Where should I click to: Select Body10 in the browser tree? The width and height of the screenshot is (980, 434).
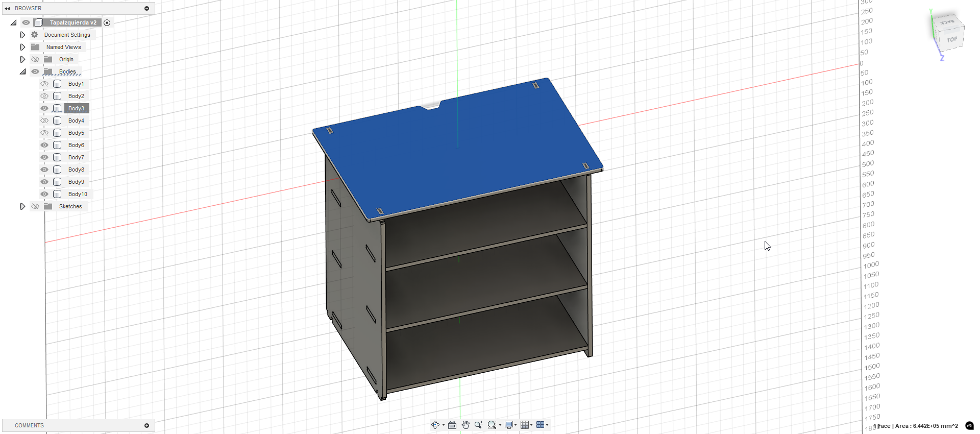click(78, 194)
